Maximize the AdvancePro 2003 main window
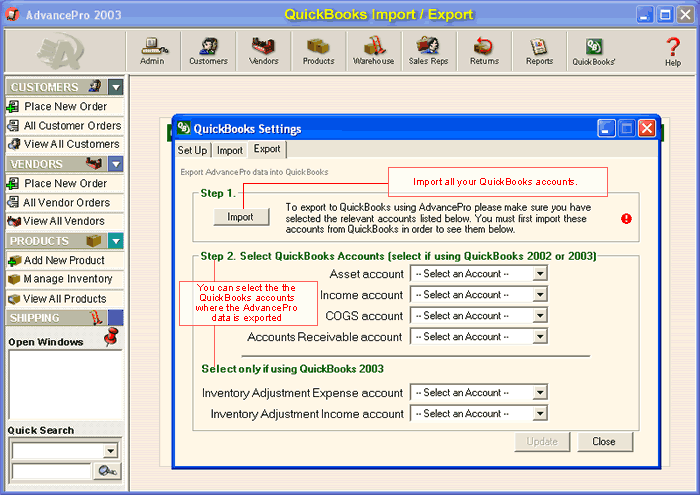The height and width of the screenshot is (495, 700). tap(665, 15)
